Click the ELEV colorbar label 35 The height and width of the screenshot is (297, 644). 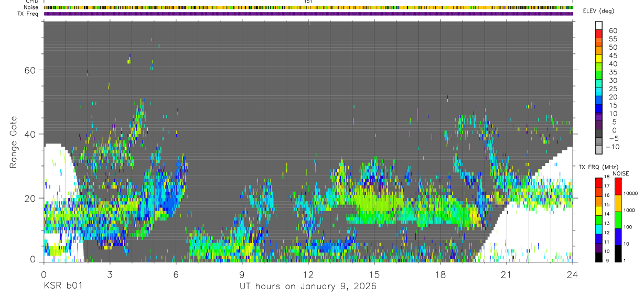click(613, 72)
